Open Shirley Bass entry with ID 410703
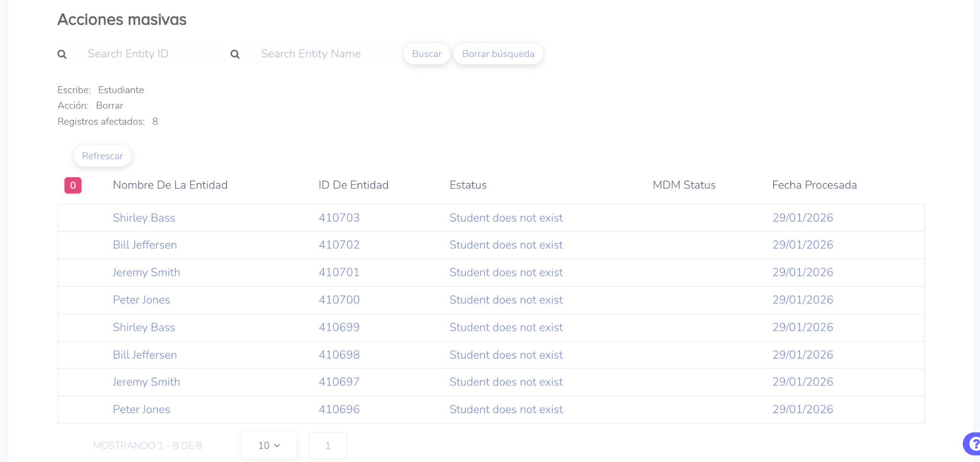980x462 pixels. [144, 218]
